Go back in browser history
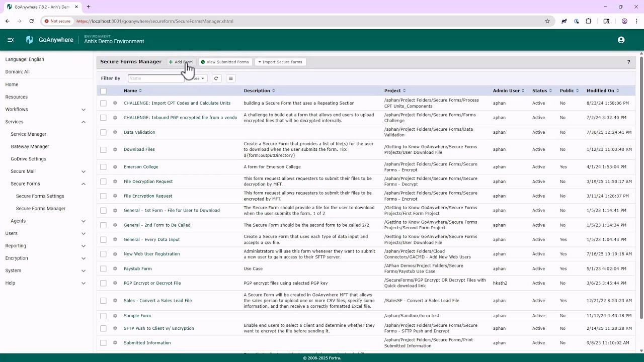Image resolution: width=644 pixels, height=362 pixels. point(8,21)
